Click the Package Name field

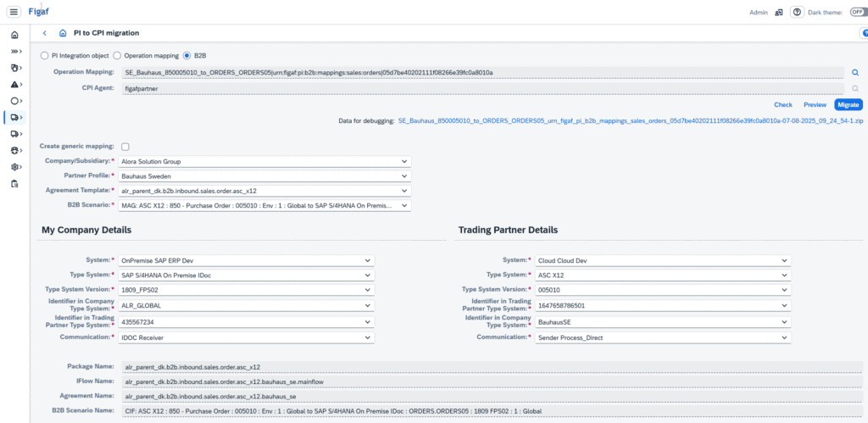pyautogui.click(x=491, y=366)
